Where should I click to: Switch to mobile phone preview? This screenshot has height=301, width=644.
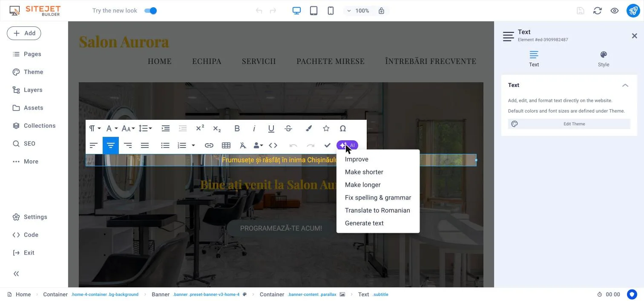point(331,11)
